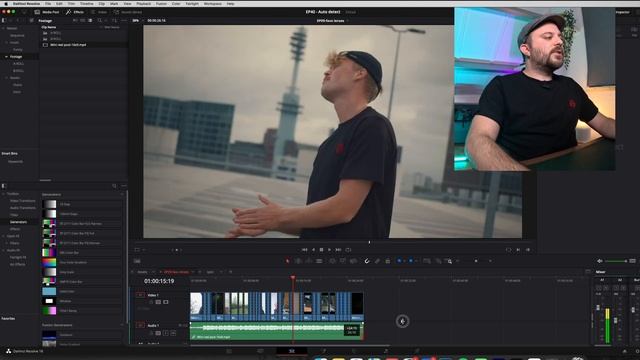The image size is (640, 360).
Task: Click the Replace Clip toolbar icon
Action: (353, 261)
